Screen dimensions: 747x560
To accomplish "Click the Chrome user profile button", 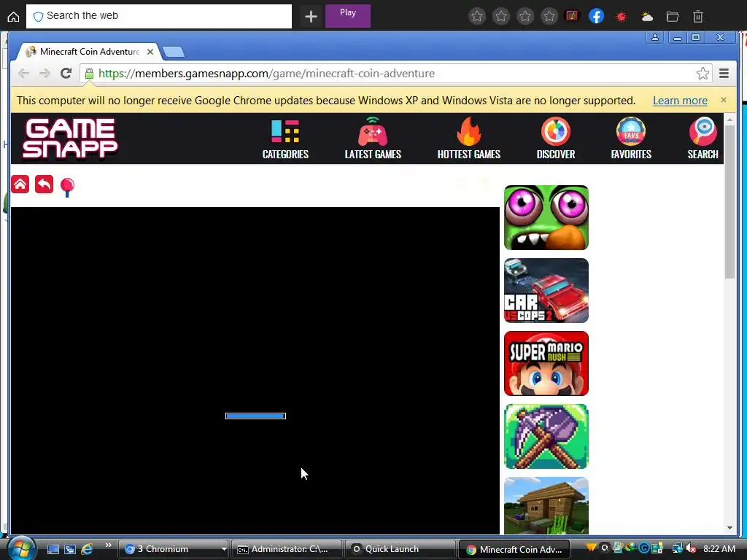I will [x=655, y=37].
